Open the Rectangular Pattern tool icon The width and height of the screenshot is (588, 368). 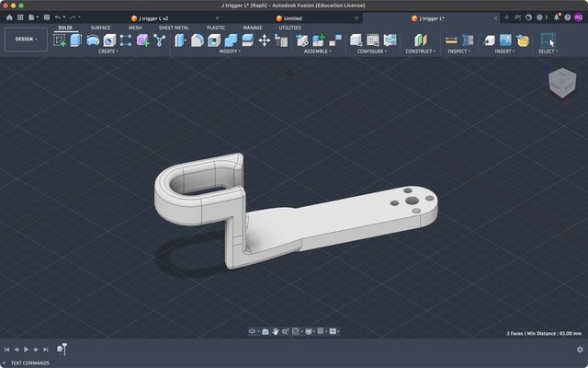tap(126, 40)
